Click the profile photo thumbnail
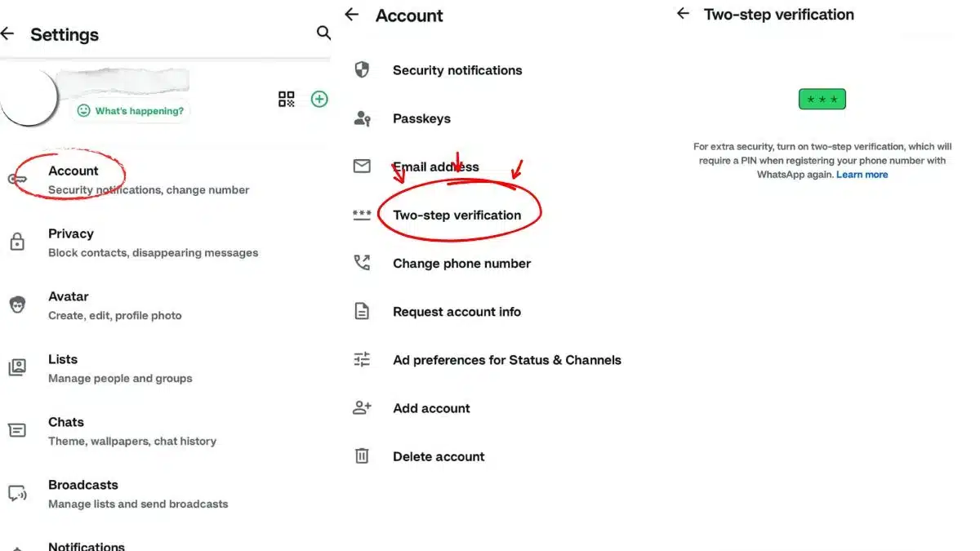Viewport: 980px width, 551px height. [x=26, y=98]
